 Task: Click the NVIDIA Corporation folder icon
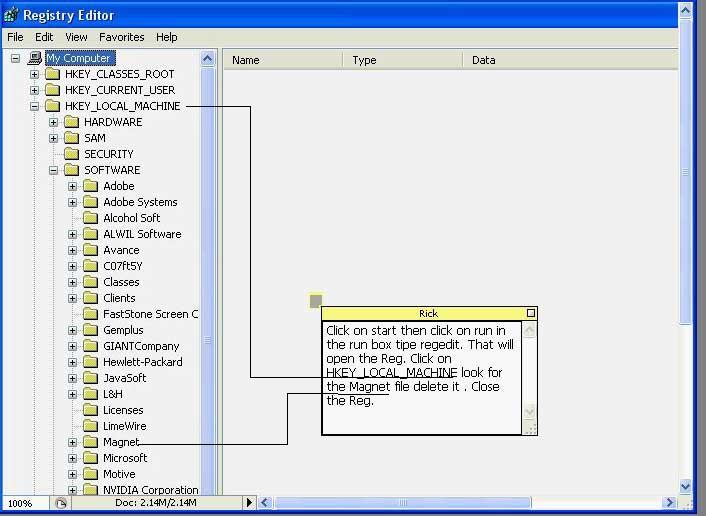[x=90, y=490]
